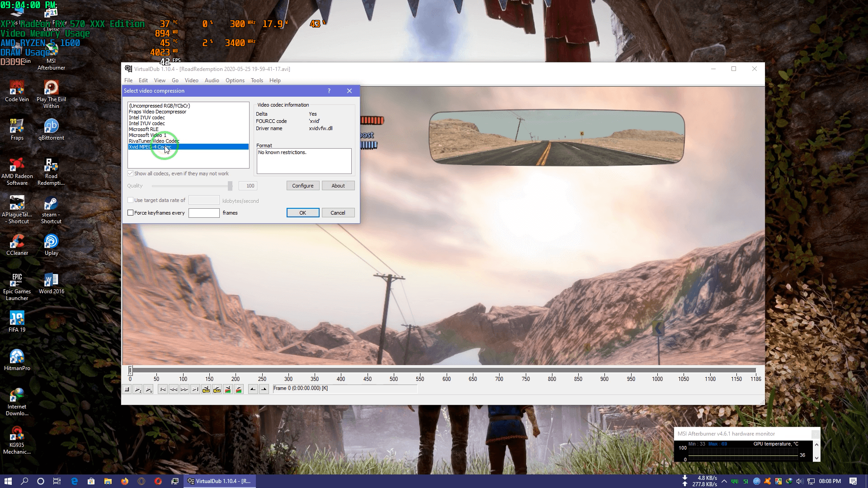Show hidden system tray icons
This screenshot has height=488, width=868.
tap(724, 481)
